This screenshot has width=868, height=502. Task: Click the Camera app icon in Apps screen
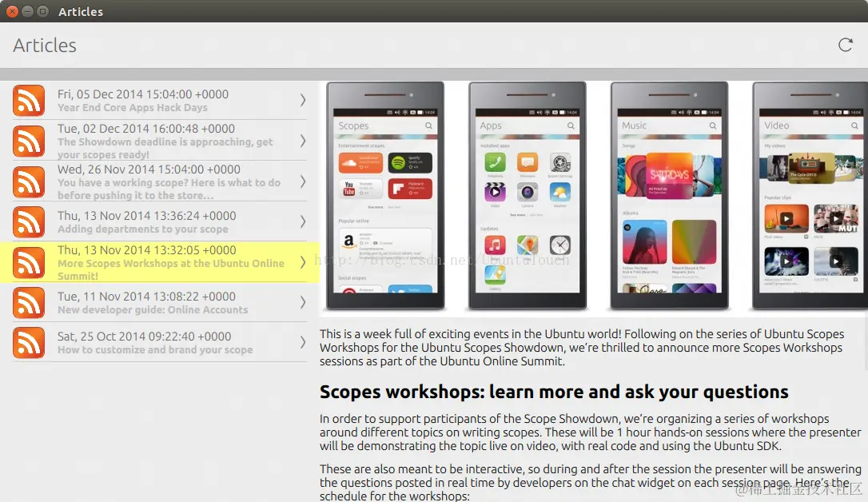pyautogui.click(x=528, y=192)
